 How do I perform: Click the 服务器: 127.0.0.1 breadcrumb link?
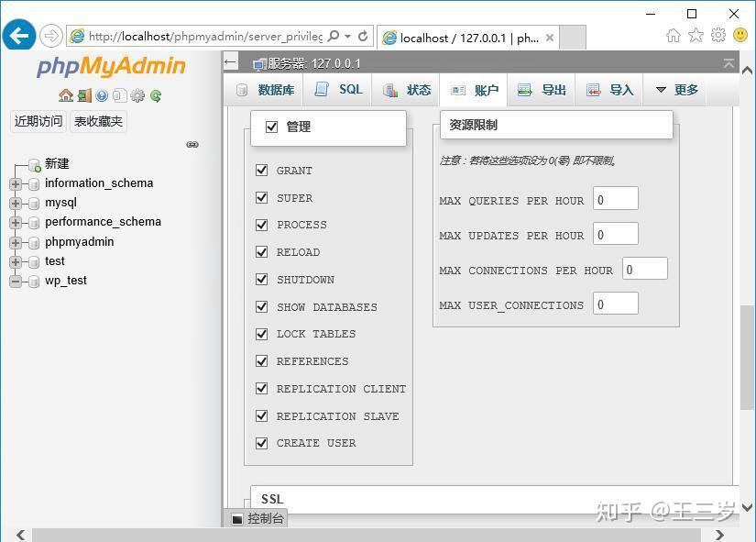(x=314, y=63)
